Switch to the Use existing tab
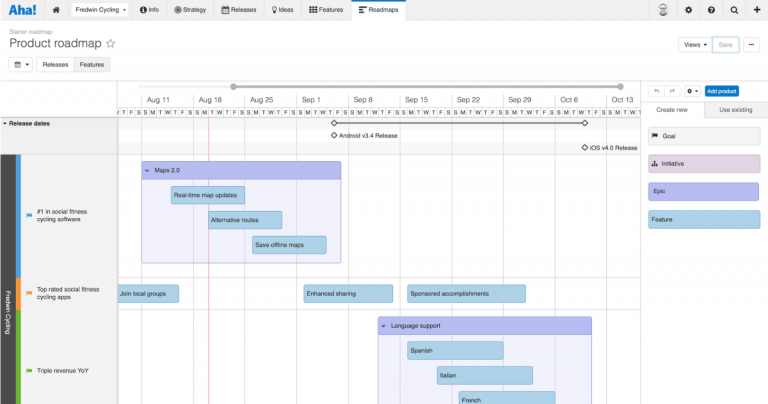The width and height of the screenshot is (768, 404). point(735,109)
